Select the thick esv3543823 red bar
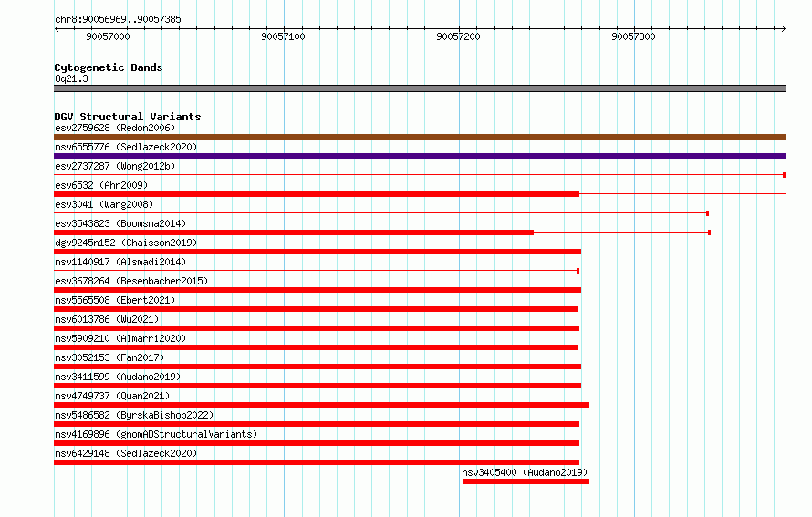The height and width of the screenshot is (517, 812). point(294,233)
